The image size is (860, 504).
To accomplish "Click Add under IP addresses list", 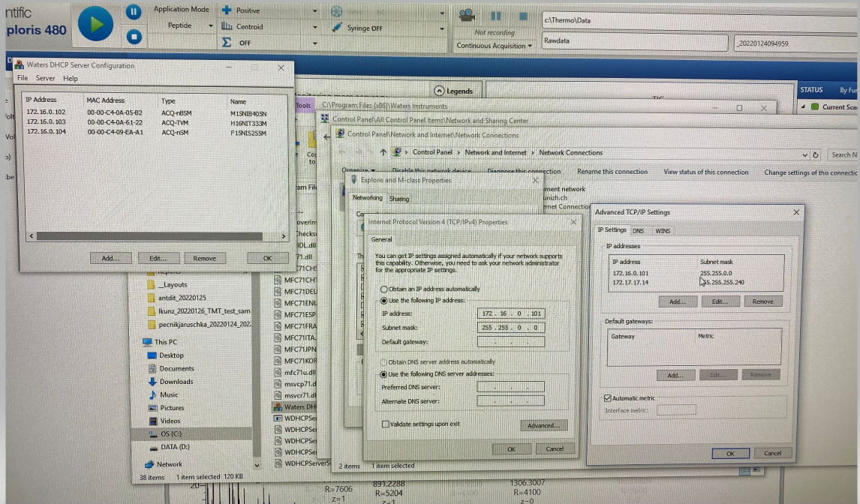I will coord(678,301).
